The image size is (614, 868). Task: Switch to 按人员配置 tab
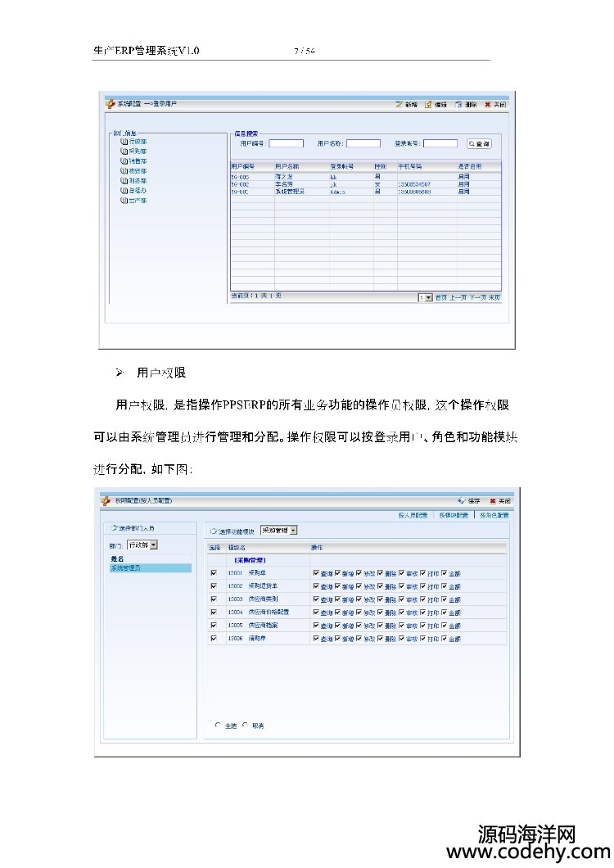click(413, 515)
